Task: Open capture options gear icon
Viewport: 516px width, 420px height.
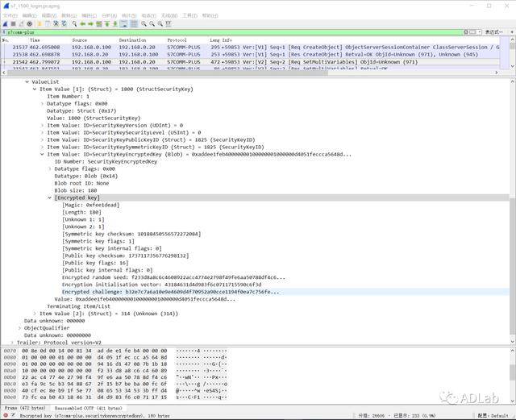Action: [31, 23]
